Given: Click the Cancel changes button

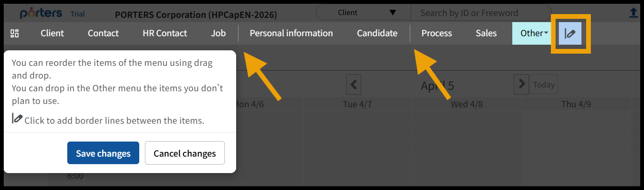Looking at the screenshot, I should (x=184, y=153).
